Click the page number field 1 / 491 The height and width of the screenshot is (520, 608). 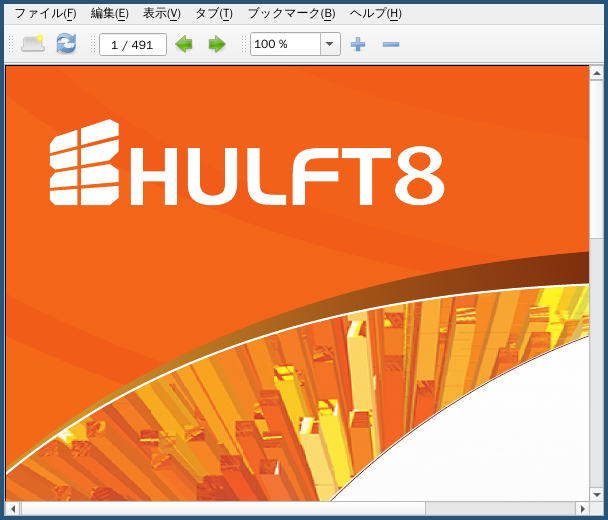[x=133, y=45]
